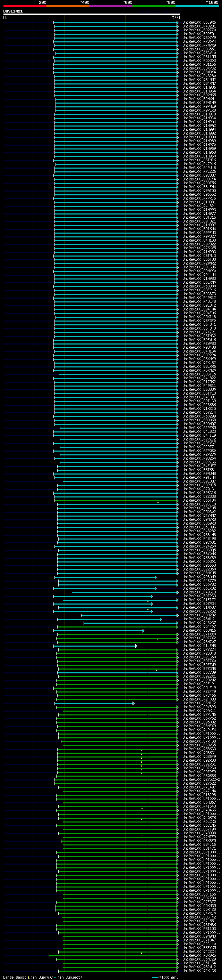Viewport: 222px width, 980px height.
Task: Select hit UniRef100_Q2KJC6
Action: tap(199, 971)
